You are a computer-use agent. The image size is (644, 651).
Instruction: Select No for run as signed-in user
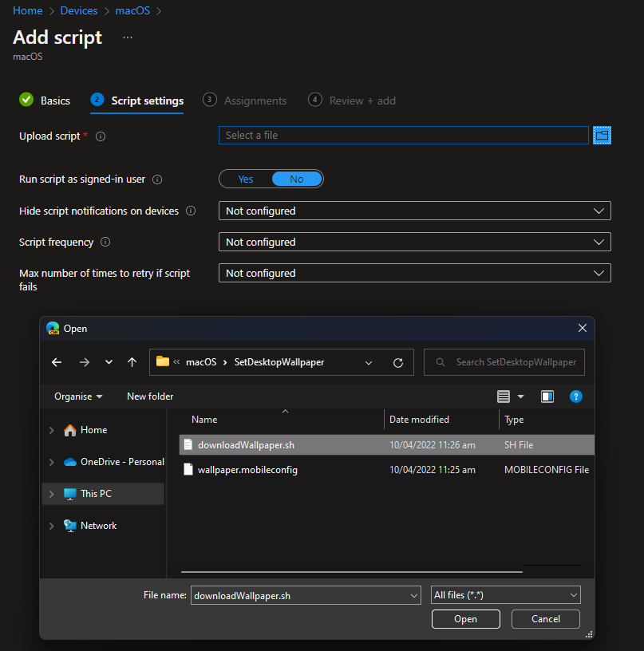pos(297,179)
